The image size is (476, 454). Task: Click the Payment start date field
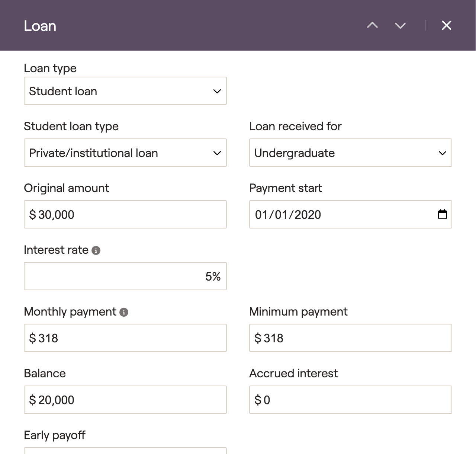(351, 214)
